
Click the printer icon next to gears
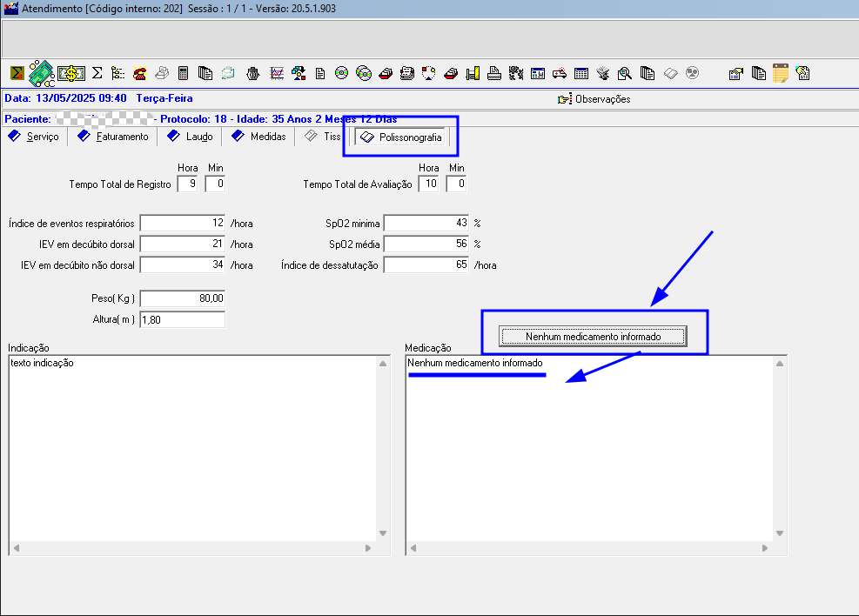click(x=494, y=73)
